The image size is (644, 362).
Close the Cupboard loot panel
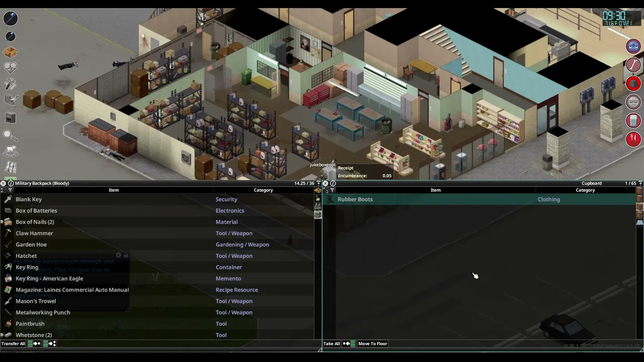click(x=325, y=184)
